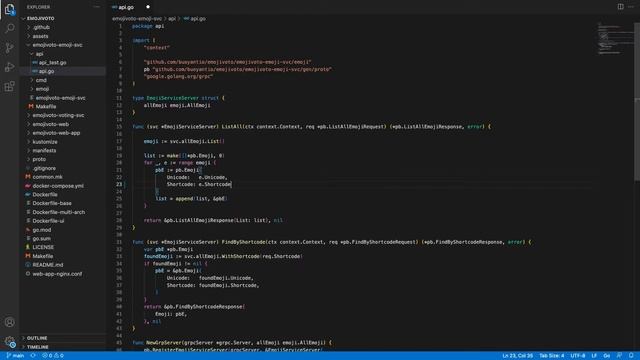Click the Synchronize Changes status icon
The width and height of the screenshot is (640, 360).
(x=33, y=356)
